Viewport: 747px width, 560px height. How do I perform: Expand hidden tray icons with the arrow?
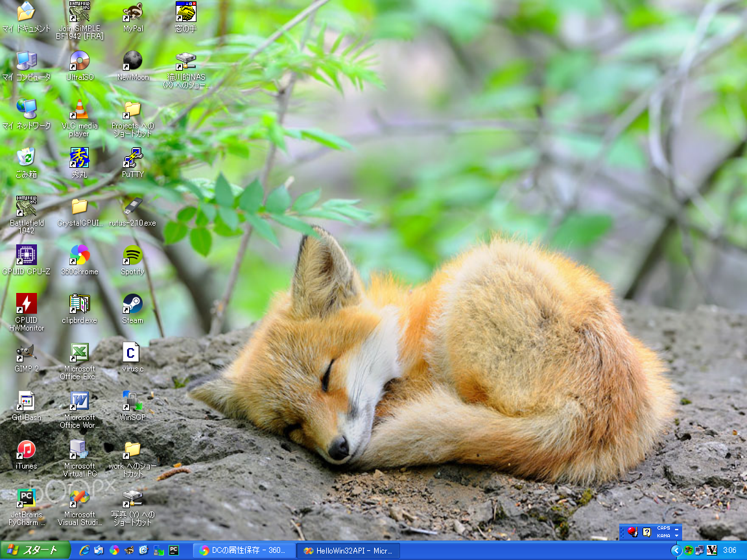pos(676,550)
